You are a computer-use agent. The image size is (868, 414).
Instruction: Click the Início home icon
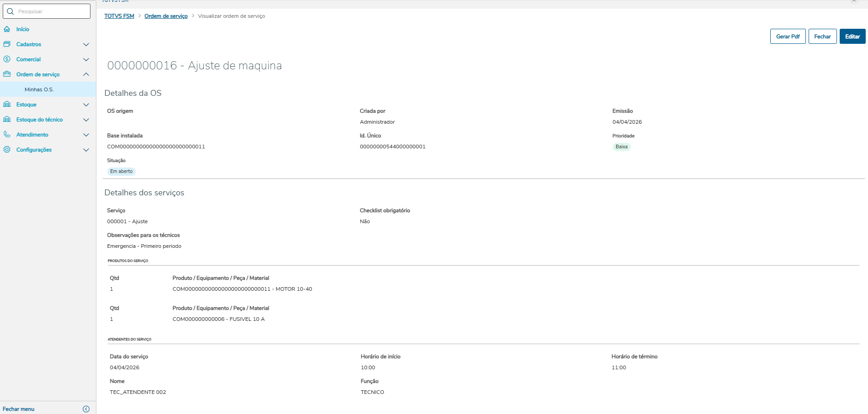[7, 29]
